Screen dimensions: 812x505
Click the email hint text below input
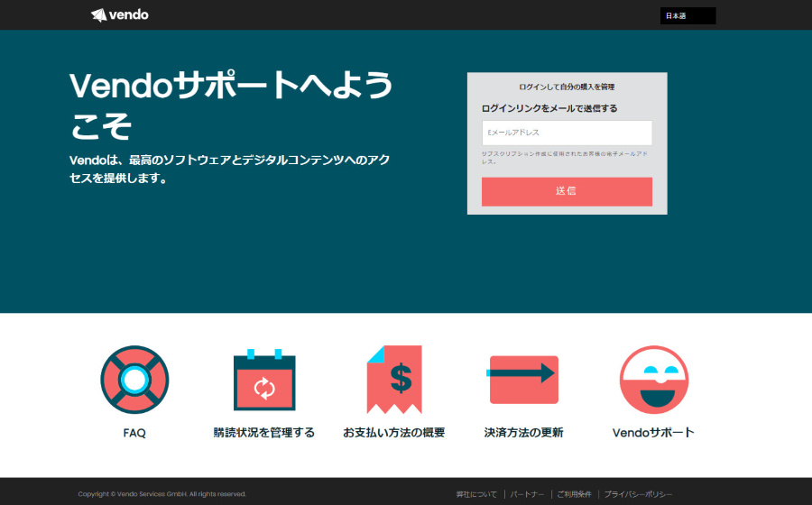pos(565,158)
